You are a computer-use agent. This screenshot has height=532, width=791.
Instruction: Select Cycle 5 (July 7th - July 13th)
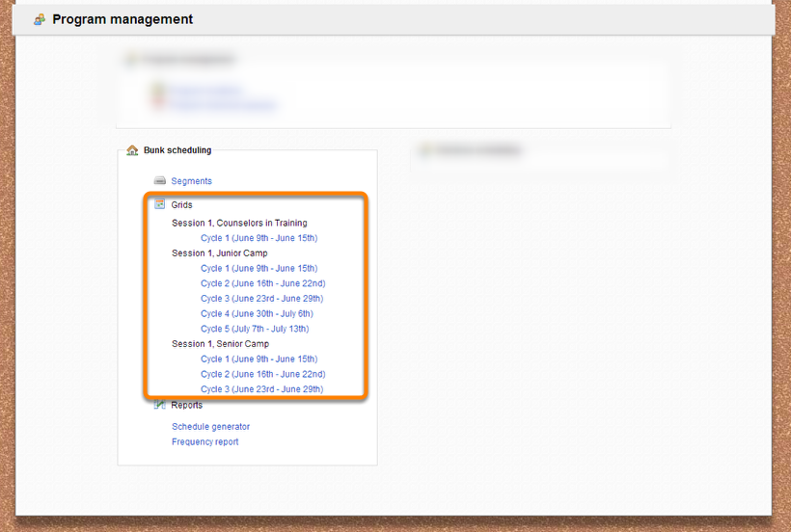point(255,329)
